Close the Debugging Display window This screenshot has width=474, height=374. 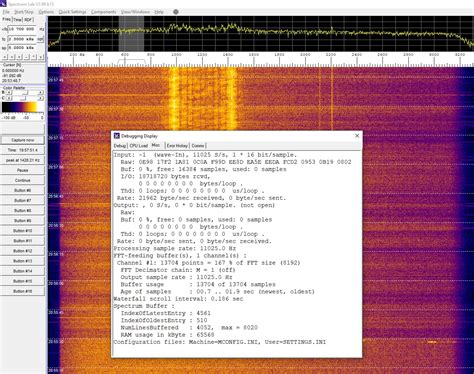(x=357, y=136)
